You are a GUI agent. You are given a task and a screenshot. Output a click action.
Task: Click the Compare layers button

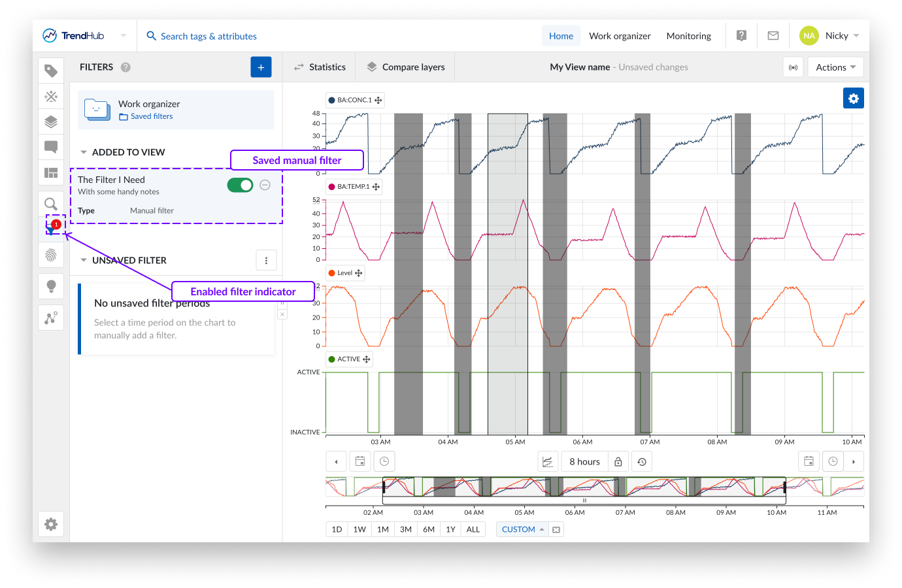point(405,67)
